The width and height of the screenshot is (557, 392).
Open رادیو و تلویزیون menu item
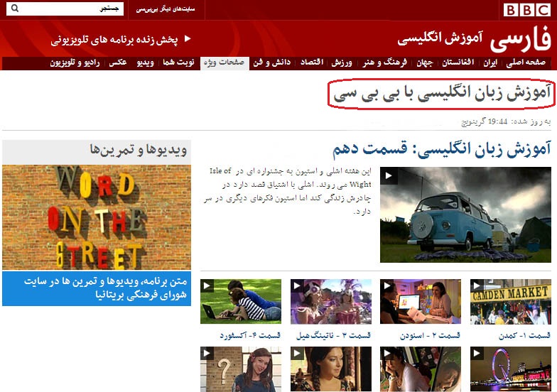pos(75,62)
